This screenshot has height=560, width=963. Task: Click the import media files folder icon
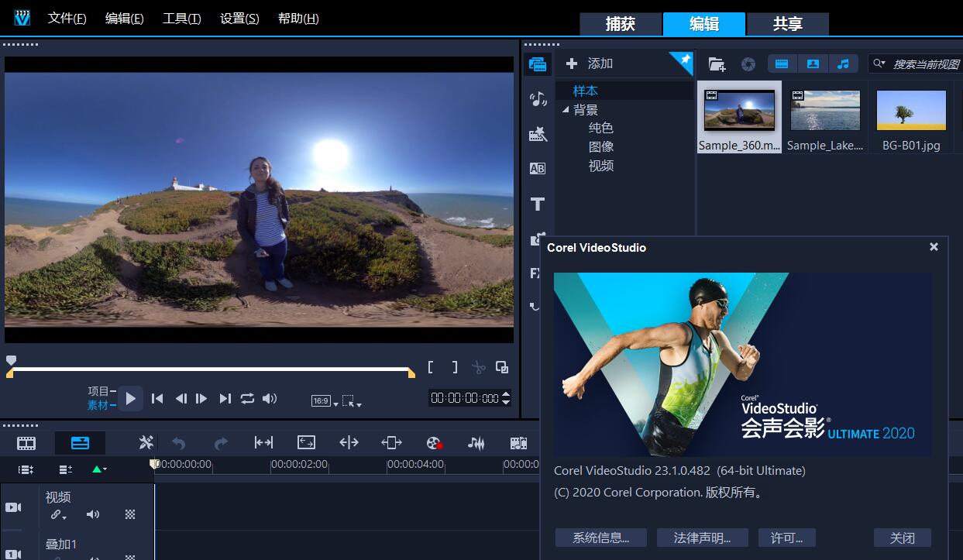click(717, 64)
